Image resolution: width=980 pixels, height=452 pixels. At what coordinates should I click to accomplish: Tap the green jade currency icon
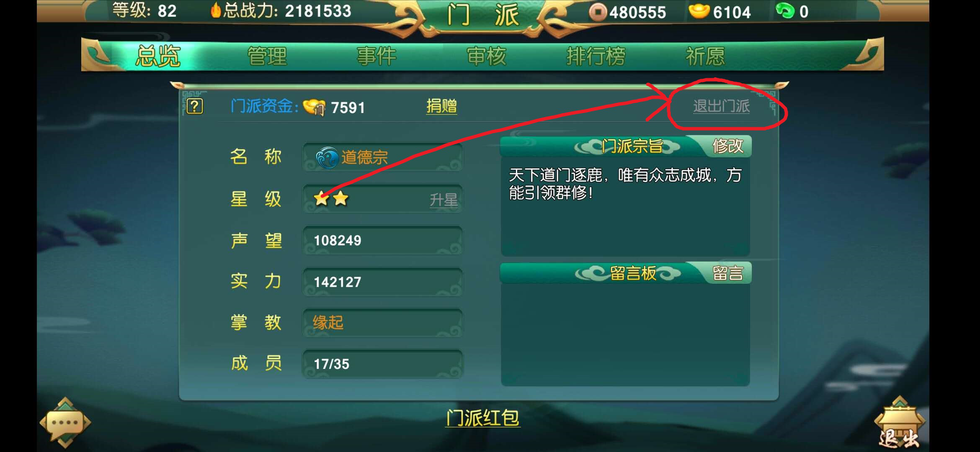pyautogui.click(x=785, y=10)
